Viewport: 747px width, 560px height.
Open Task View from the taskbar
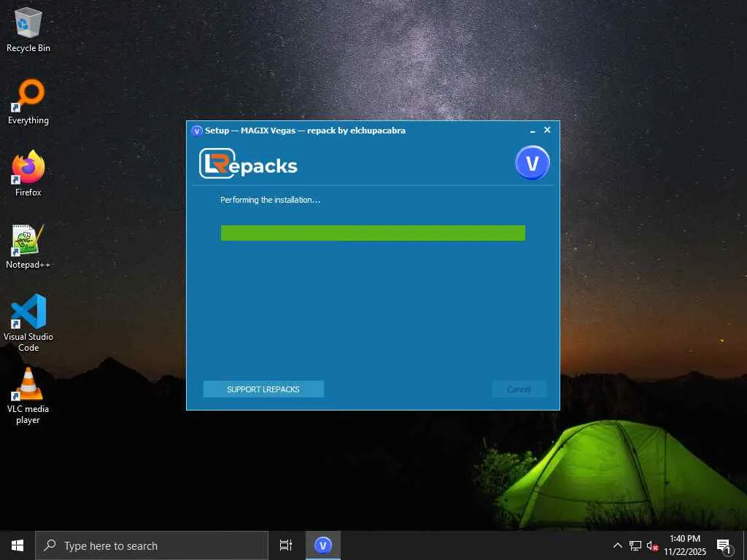[x=286, y=545]
